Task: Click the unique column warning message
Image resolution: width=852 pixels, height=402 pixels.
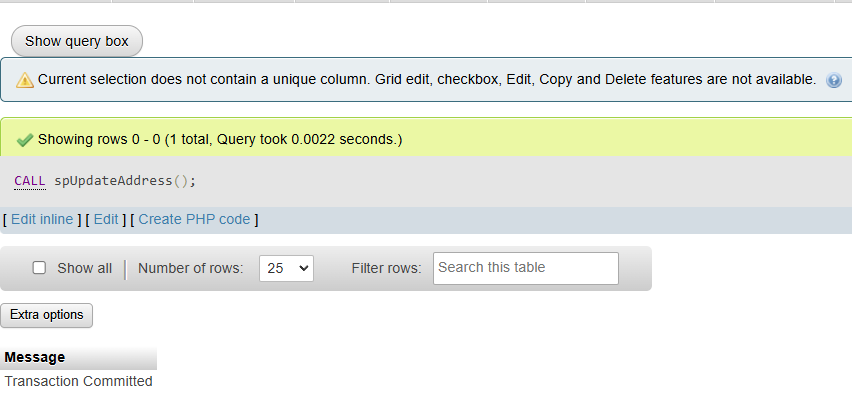Action: point(427,80)
